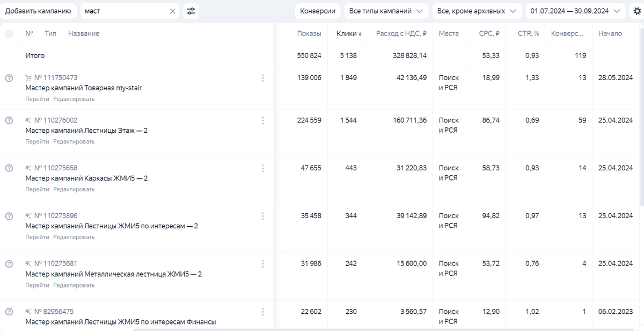Expand the Все типы кампаний dropdown
This screenshot has height=331, width=644.
[386, 11]
